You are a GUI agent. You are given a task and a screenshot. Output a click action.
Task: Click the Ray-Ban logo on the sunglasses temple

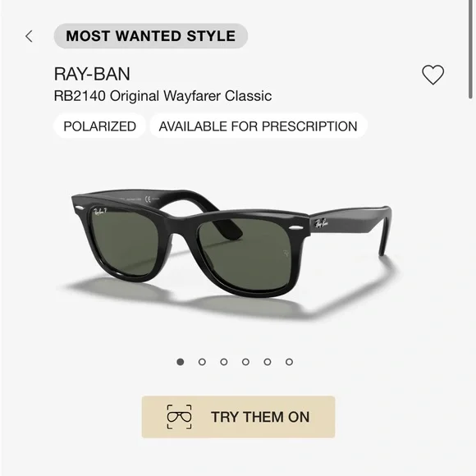[x=321, y=224]
